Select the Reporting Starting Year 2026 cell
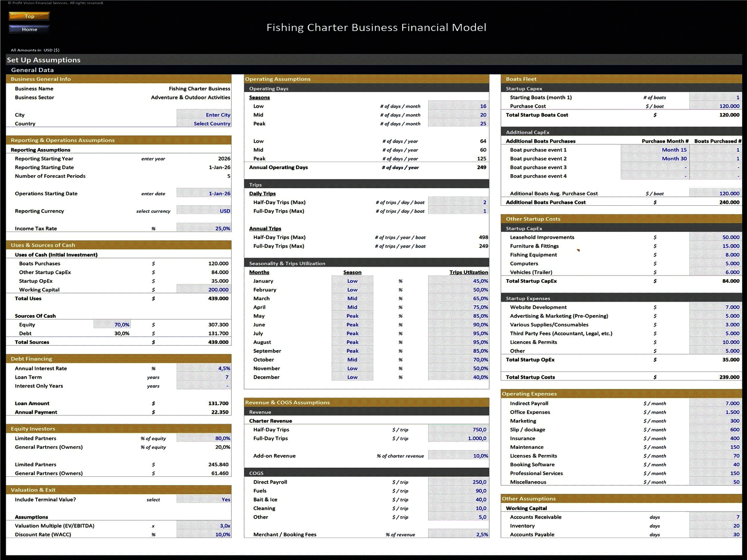Screen dimensions: 747x560 (x=203, y=158)
